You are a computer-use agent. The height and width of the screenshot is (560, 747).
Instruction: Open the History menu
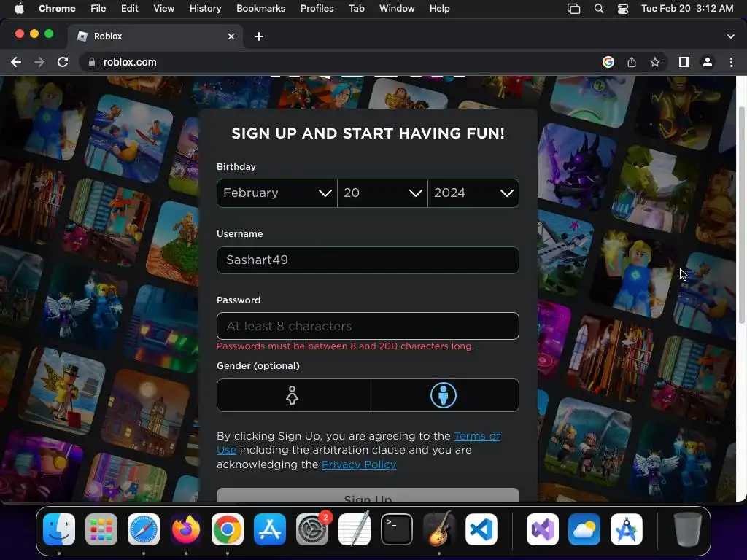point(205,8)
